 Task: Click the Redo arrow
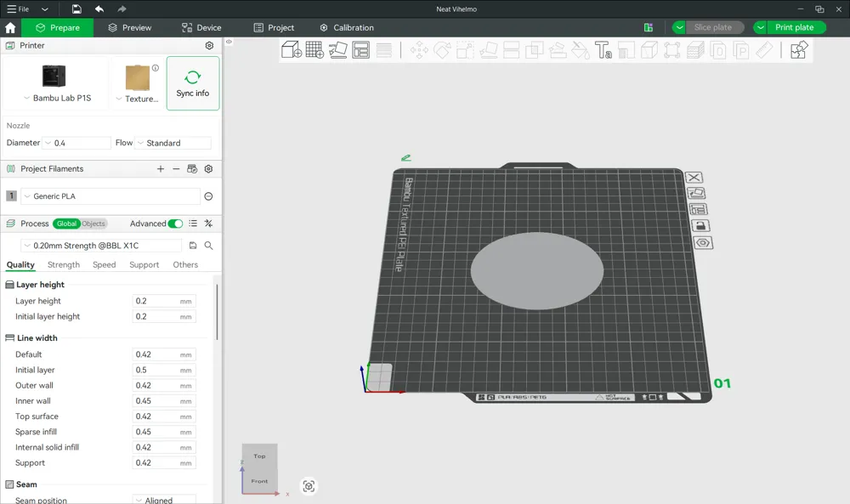122,9
